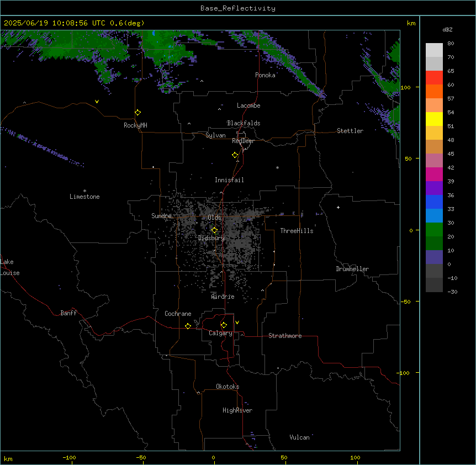Click the Base_Reflectivity title
The width and height of the screenshot is (476, 465).
238,8
